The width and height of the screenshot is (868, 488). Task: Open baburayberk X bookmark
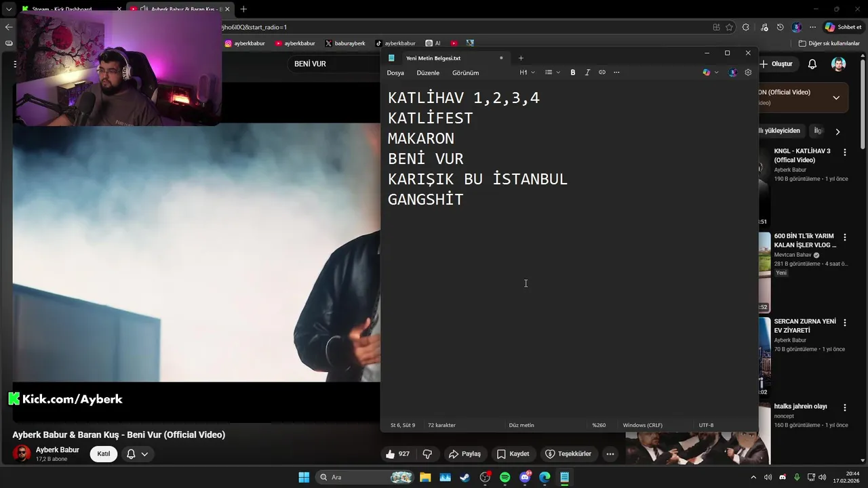pos(345,43)
